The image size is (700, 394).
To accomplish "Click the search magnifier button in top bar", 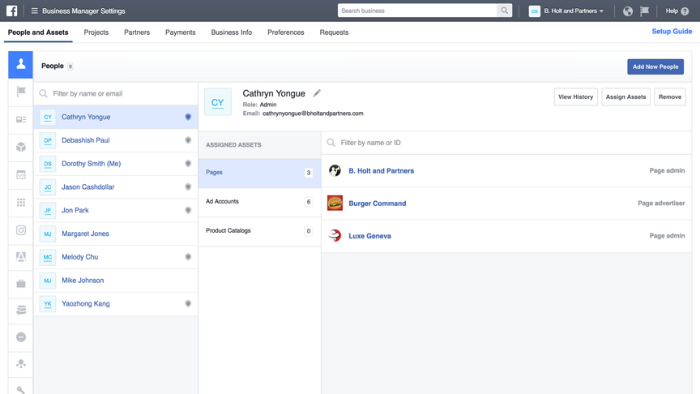I will click(504, 11).
